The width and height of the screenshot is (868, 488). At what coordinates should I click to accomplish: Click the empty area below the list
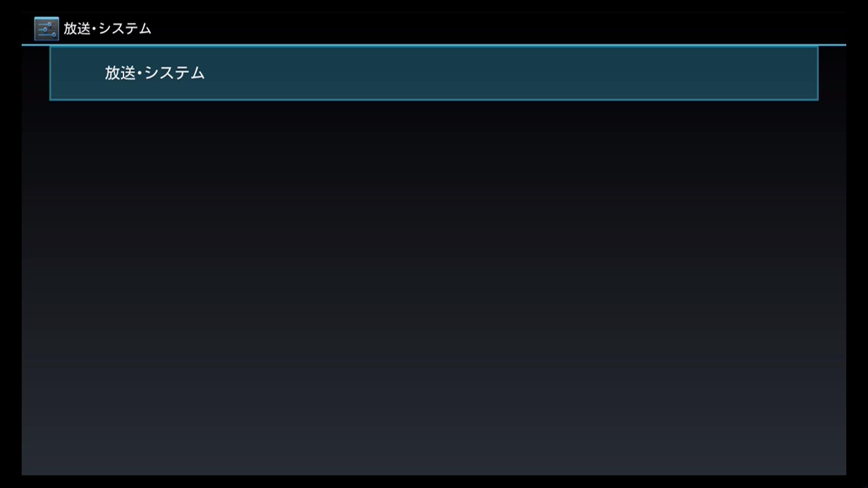[434, 287]
